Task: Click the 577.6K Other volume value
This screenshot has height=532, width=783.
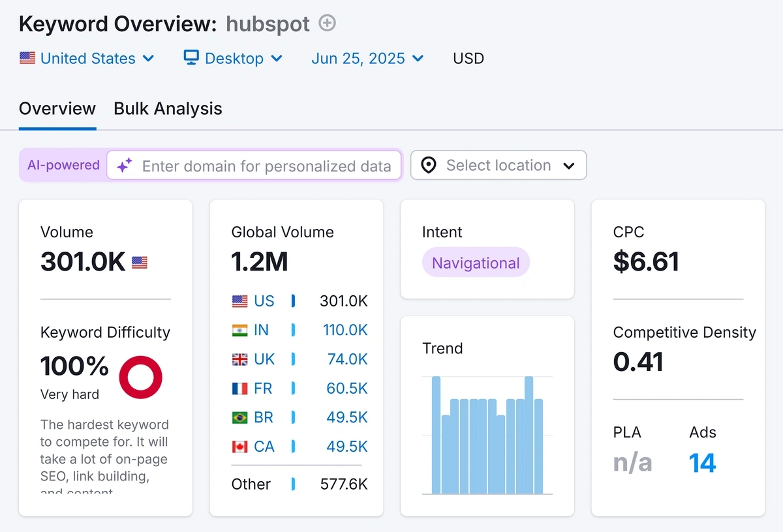Action: [344, 484]
